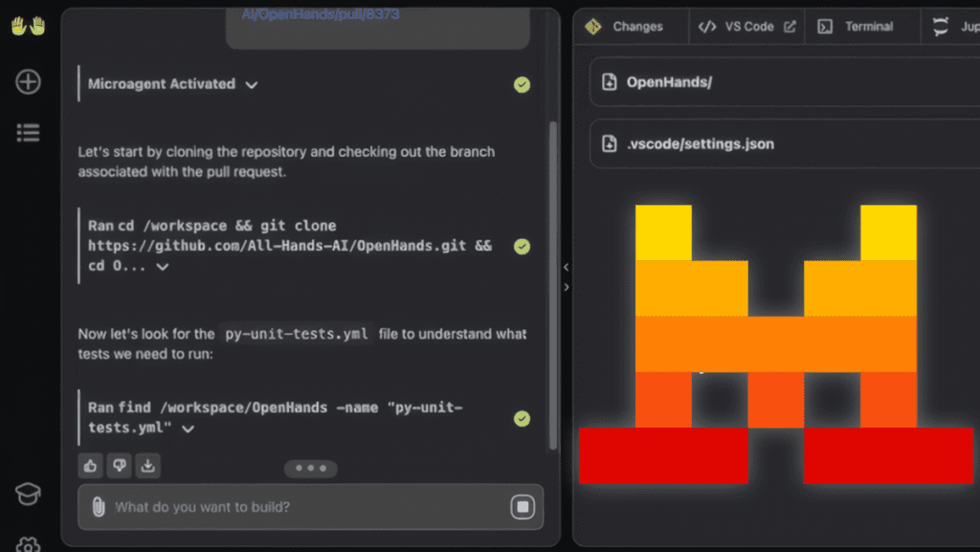The image size is (980, 552).
Task: Give a thumbs up to the response
Action: [x=91, y=466]
